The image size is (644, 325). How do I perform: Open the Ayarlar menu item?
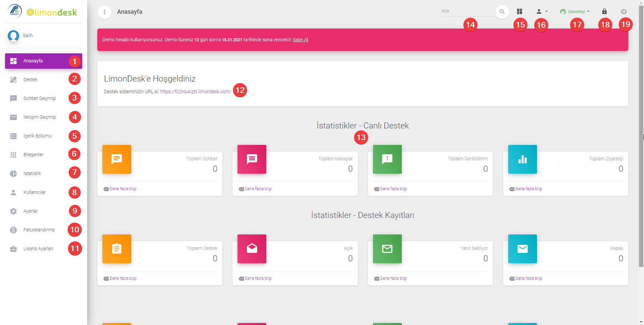(x=44, y=211)
